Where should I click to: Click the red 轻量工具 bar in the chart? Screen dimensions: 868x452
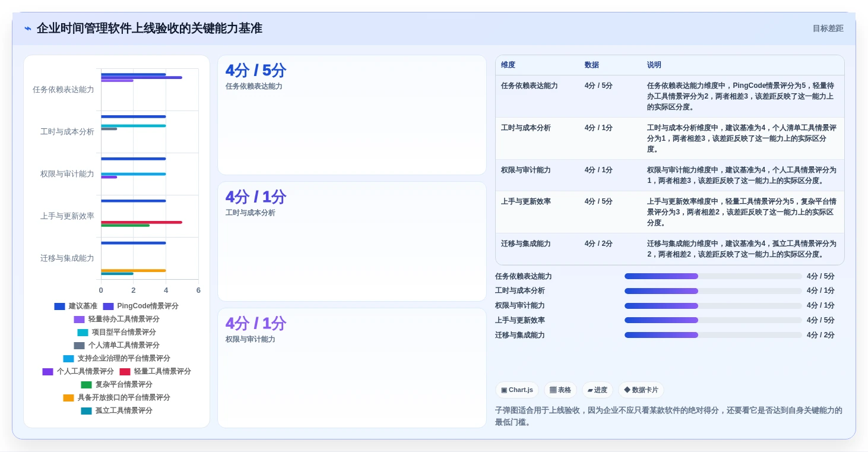[x=141, y=222]
